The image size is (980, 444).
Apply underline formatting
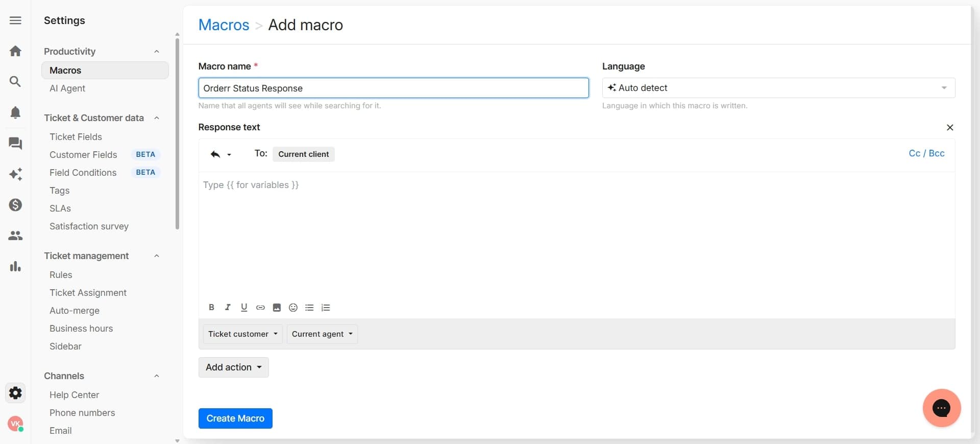click(244, 308)
